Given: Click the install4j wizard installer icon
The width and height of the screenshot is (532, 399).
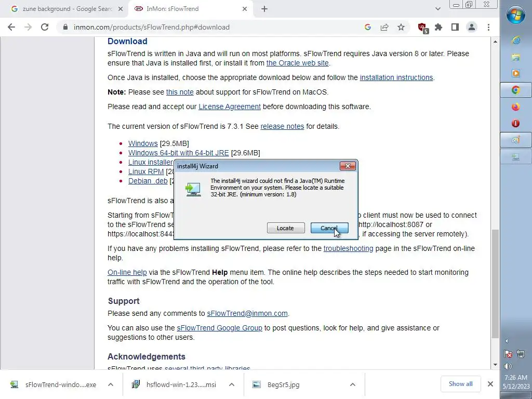Looking at the screenshot, I should tap(193, 189).
